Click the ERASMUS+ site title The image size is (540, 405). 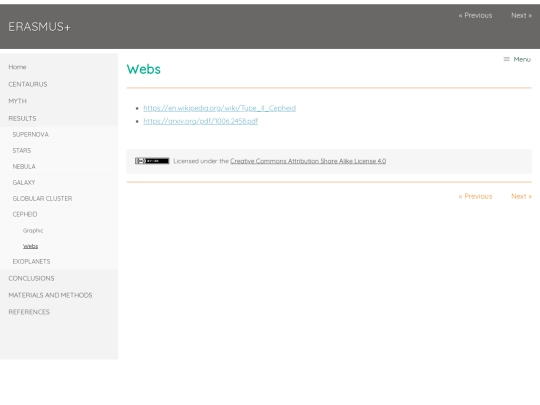pyautogui.click(x=39, y=27)
